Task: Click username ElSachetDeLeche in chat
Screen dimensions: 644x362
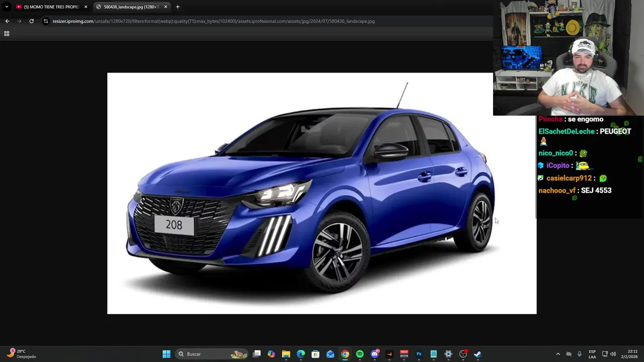Action: click(567, 131)
